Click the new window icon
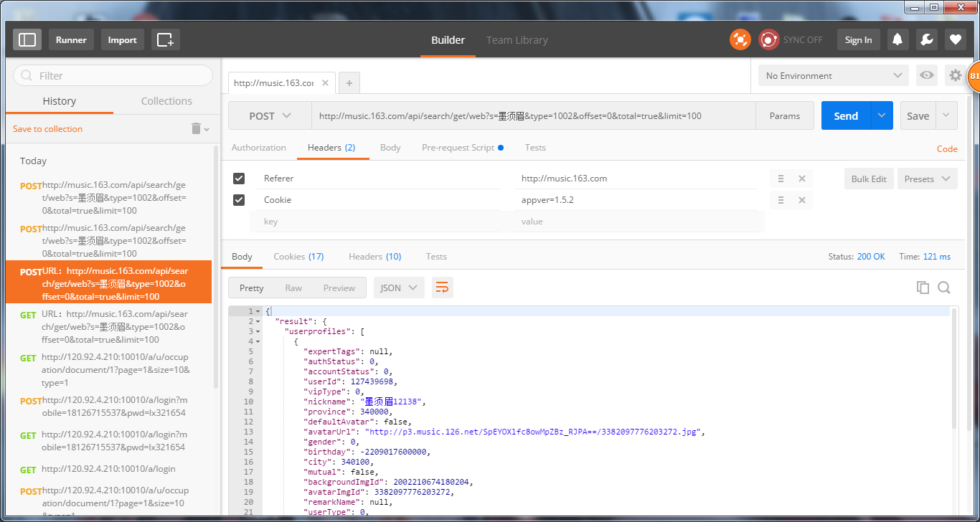Screen dimensions: 980x522 point(166,39)
